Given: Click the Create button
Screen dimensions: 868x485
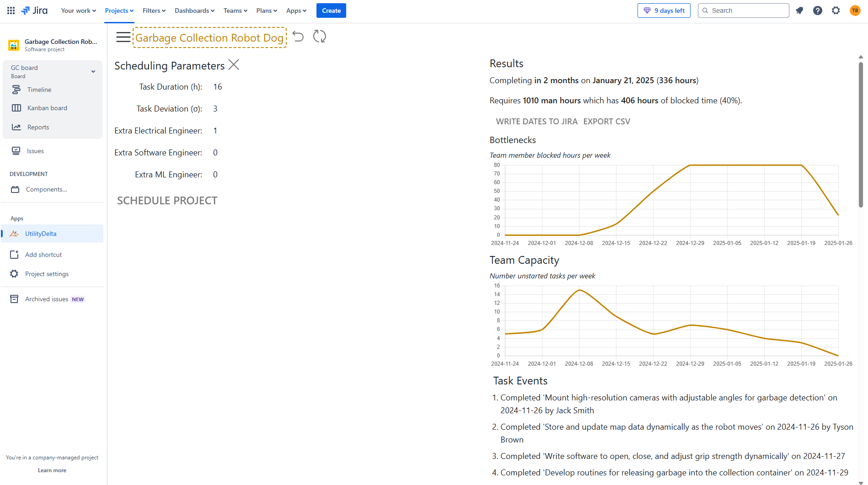Looking at the screenshot, I should click(331, 11).
